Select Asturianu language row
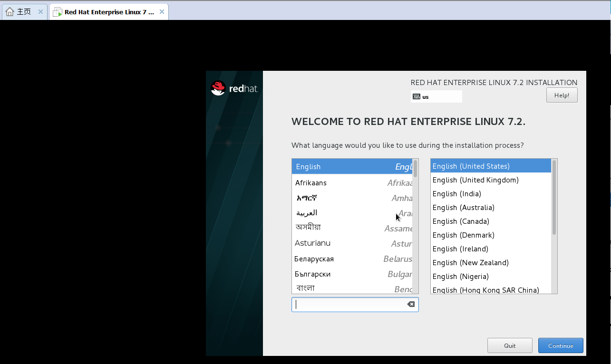 click(x=352, y=243)
